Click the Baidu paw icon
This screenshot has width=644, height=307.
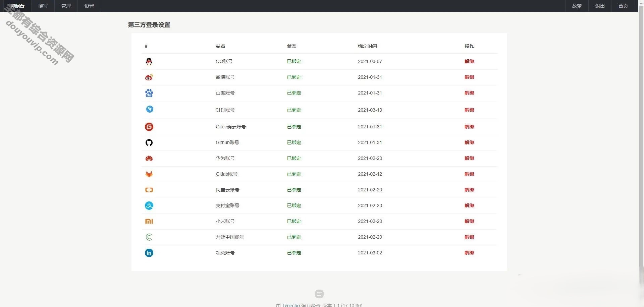click(x=149, y=93)
